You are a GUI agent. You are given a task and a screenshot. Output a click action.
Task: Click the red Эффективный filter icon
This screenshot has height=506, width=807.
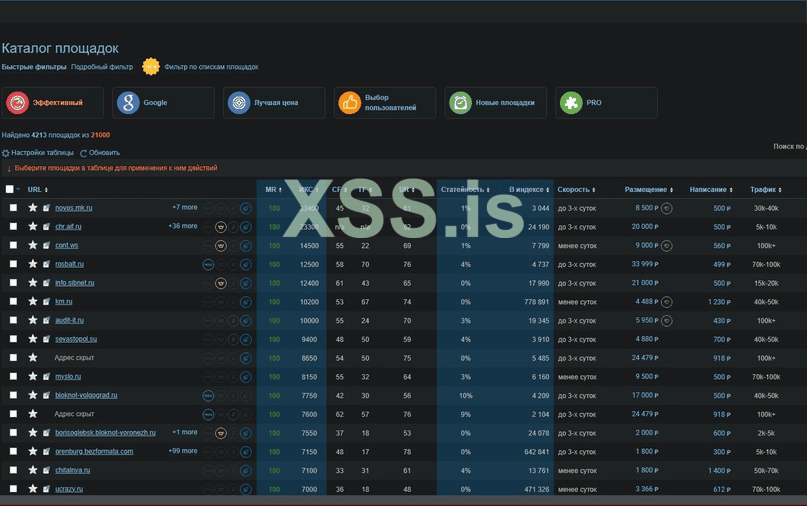[x=17, y=102]
